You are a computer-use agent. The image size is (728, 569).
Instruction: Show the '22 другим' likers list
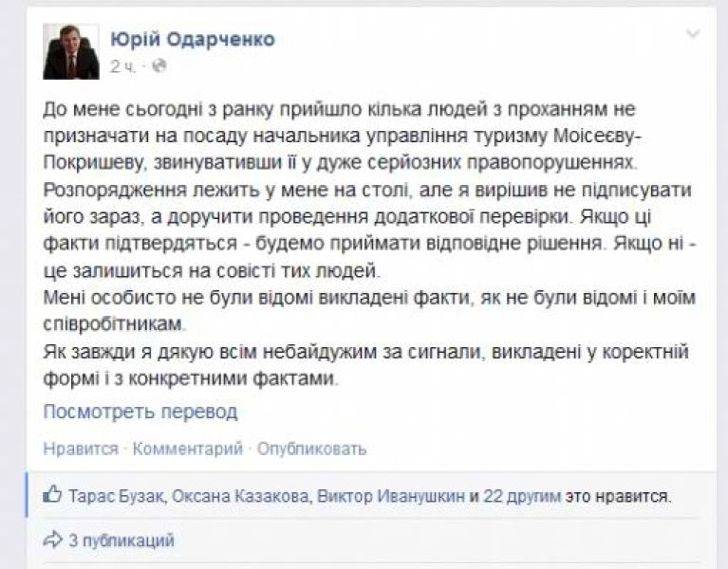pyautogui.click(x=522, y=495)
